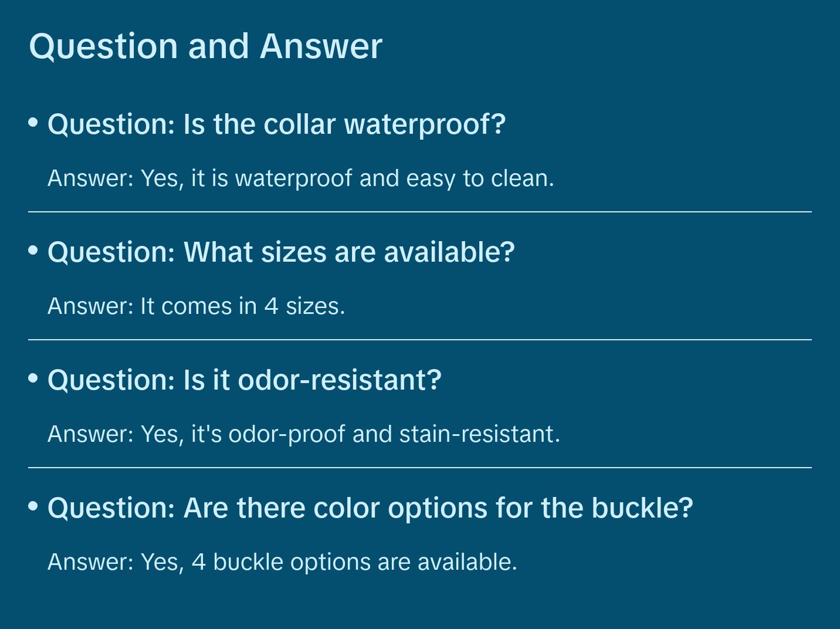This screenshot has width=840, height=629.
Task: Select the '4 buckle options are available' answer
Action: 282,562
